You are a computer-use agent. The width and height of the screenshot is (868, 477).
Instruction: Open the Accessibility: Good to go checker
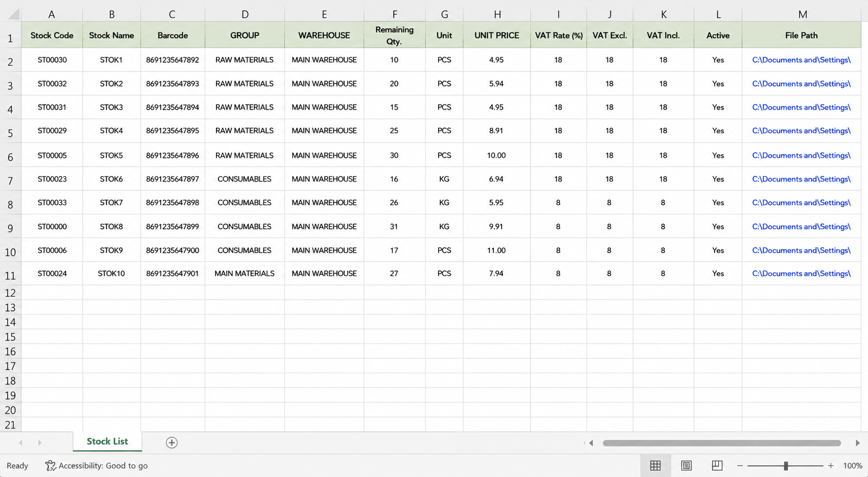96,466
